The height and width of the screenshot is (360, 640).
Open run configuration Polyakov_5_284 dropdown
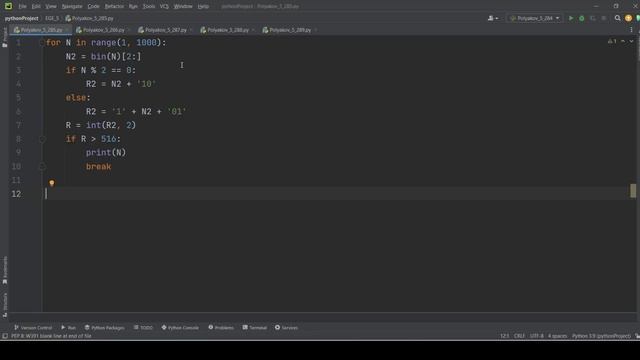pyautogui.click(x=535, y=18)
